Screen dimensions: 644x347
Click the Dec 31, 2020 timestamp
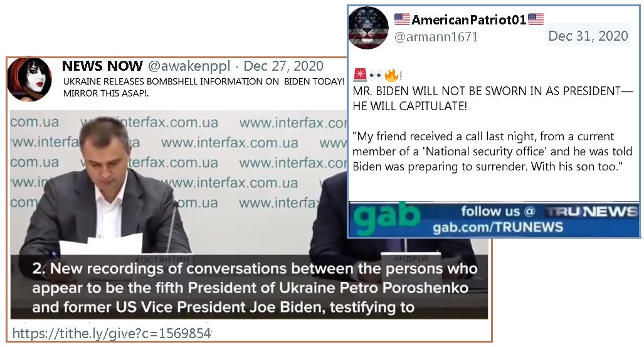(588, 36)
